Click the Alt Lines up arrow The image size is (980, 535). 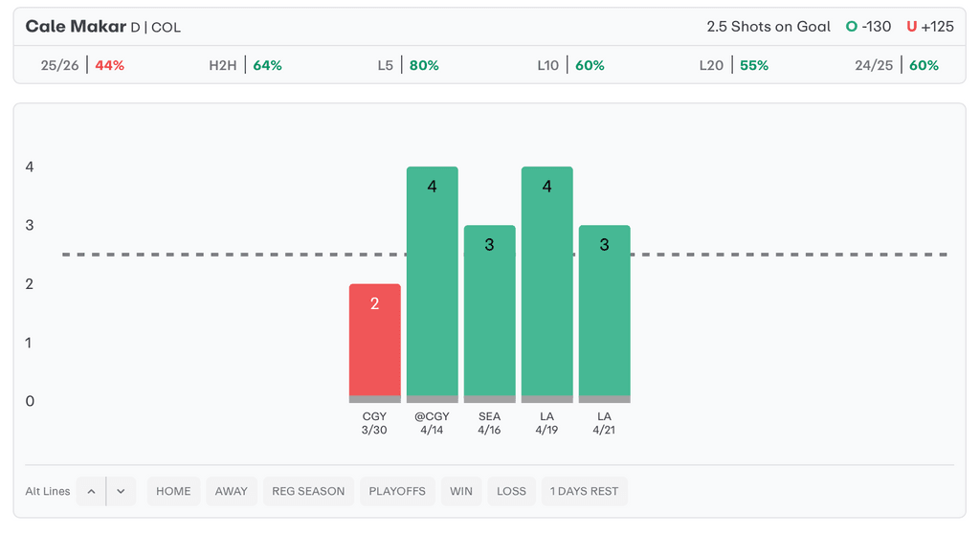[91, 491]
